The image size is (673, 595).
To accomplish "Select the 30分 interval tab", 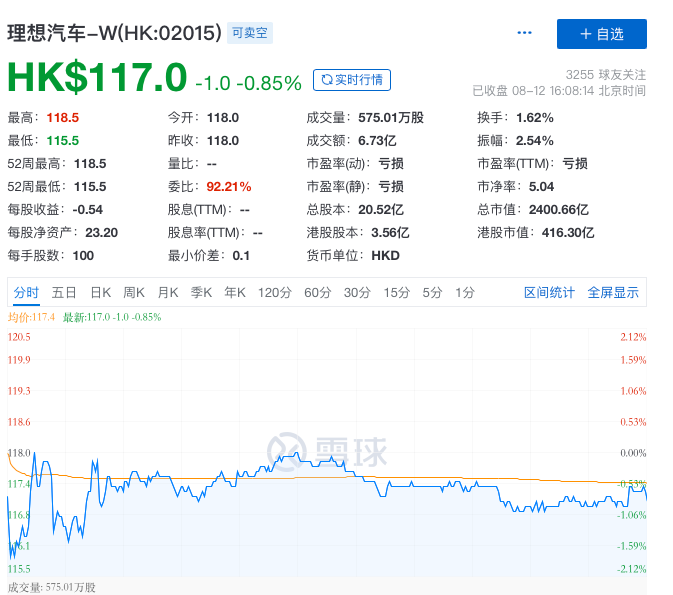I will 357,292.
